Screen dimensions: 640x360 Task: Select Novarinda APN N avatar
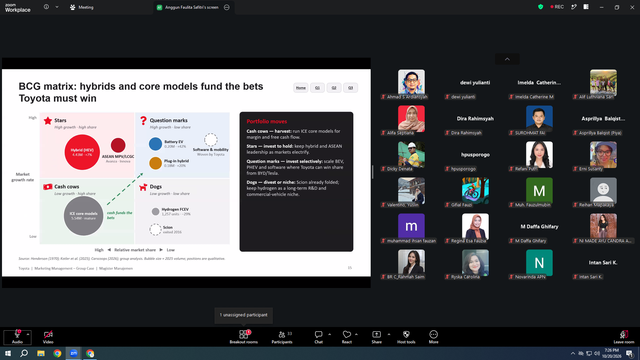pyautogui.click(x=539, y=262)
